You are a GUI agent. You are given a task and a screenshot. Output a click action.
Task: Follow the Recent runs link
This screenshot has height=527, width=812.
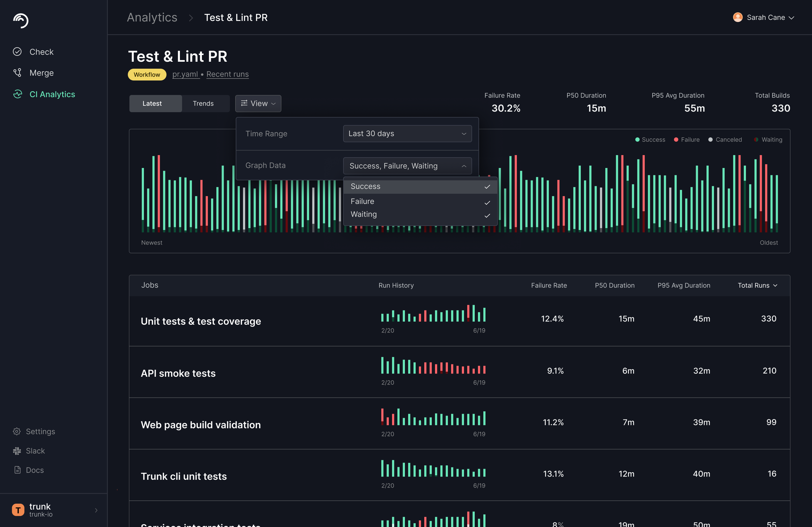(227, 74)
